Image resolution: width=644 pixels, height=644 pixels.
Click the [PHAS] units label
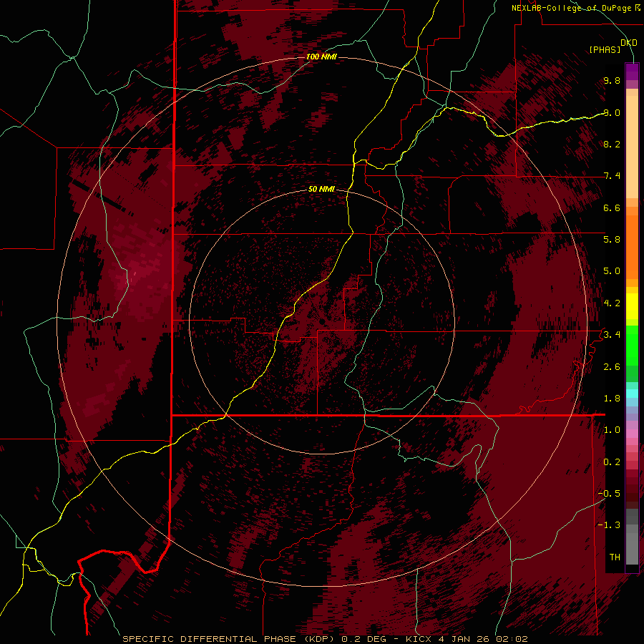pos(605,50)
